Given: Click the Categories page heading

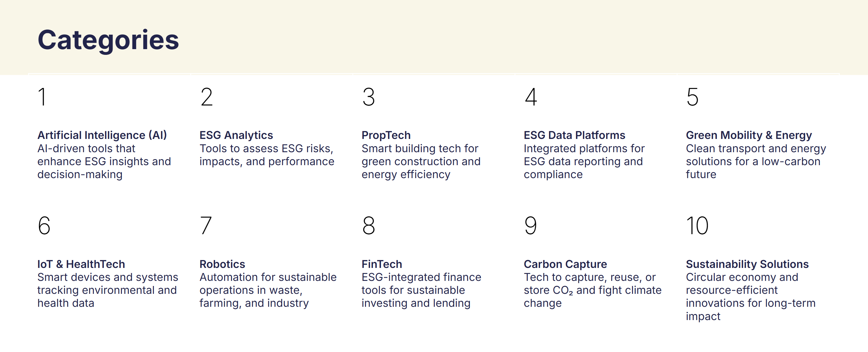Looking at the screenshot, I should (x=108, y=40).
